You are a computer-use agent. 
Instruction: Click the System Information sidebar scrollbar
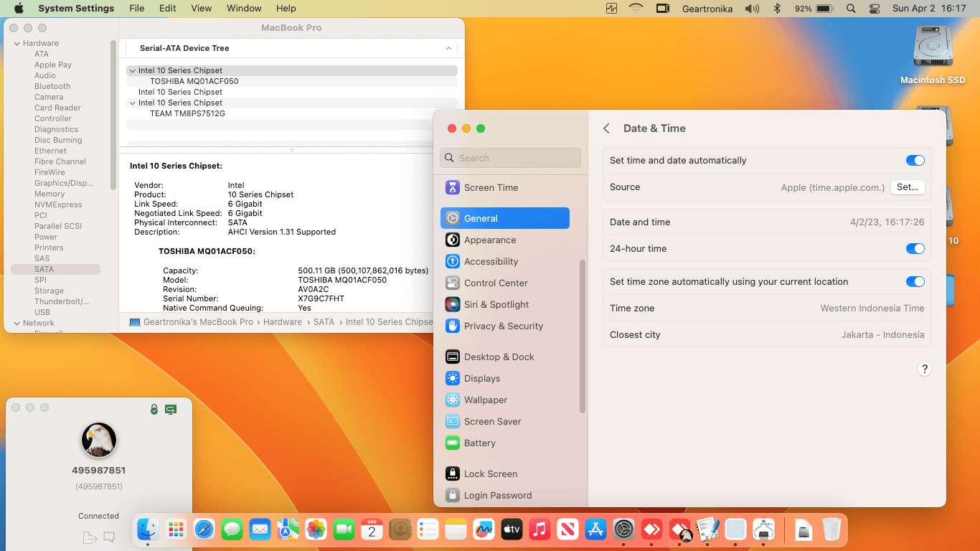point(113,115)
